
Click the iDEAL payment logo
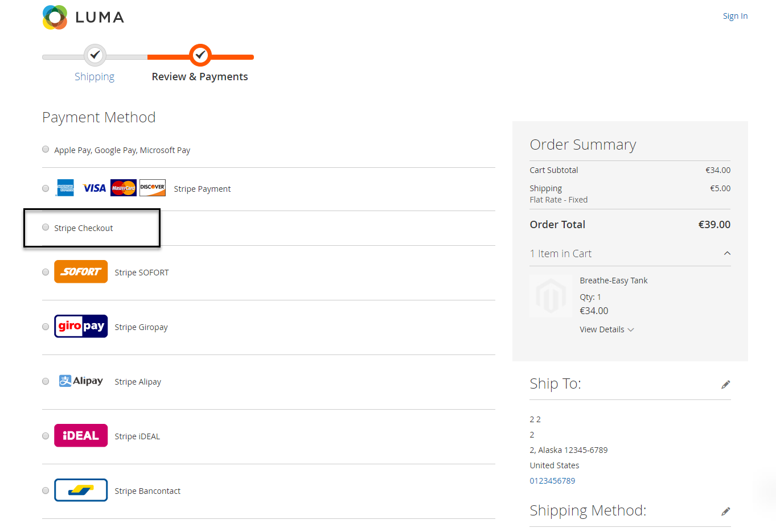coord(81,436)
